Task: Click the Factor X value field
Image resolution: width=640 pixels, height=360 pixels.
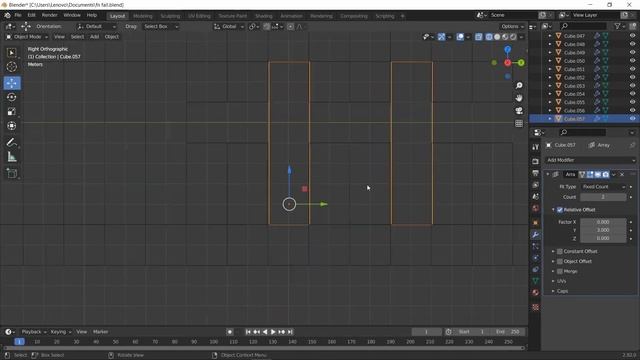Action: [603, 222]
